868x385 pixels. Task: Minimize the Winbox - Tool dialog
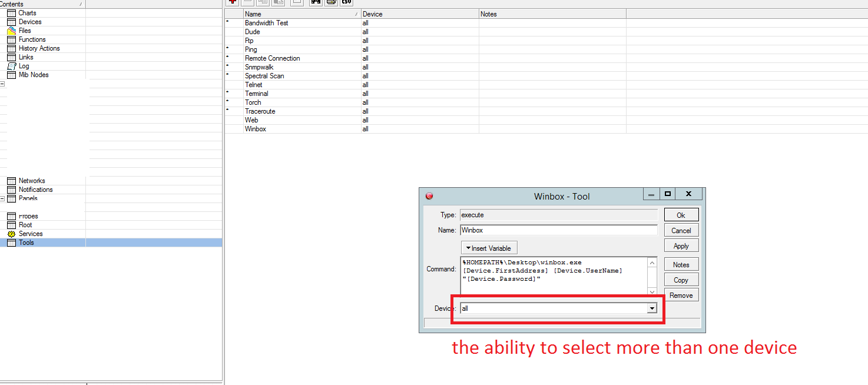[651, 194]
